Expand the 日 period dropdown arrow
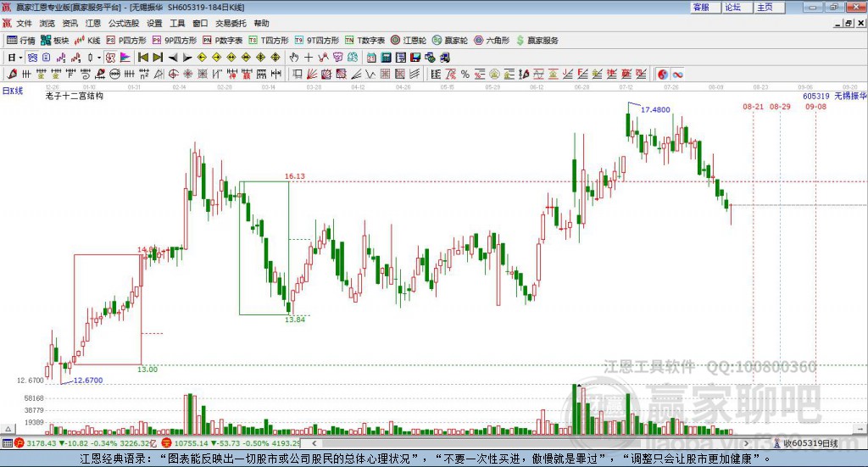This screenshot has height=467, width=868. pos(20,58)
